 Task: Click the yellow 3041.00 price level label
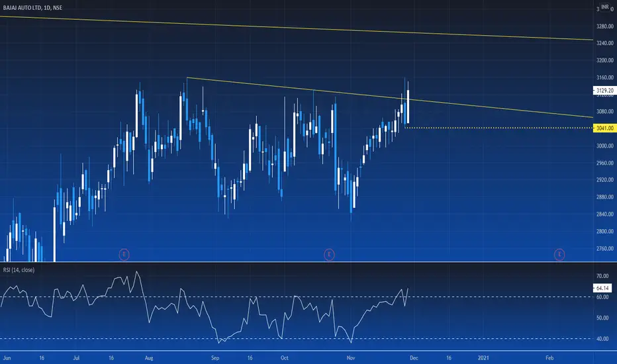click(x=605, y=128)
